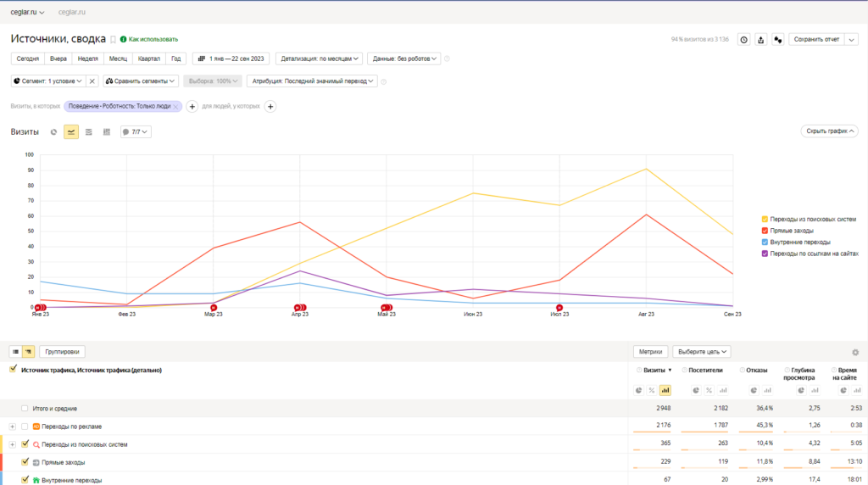Add condition for Визиты, в которых
Viewport: 868px width, 485px height.
tap(192, 106)
